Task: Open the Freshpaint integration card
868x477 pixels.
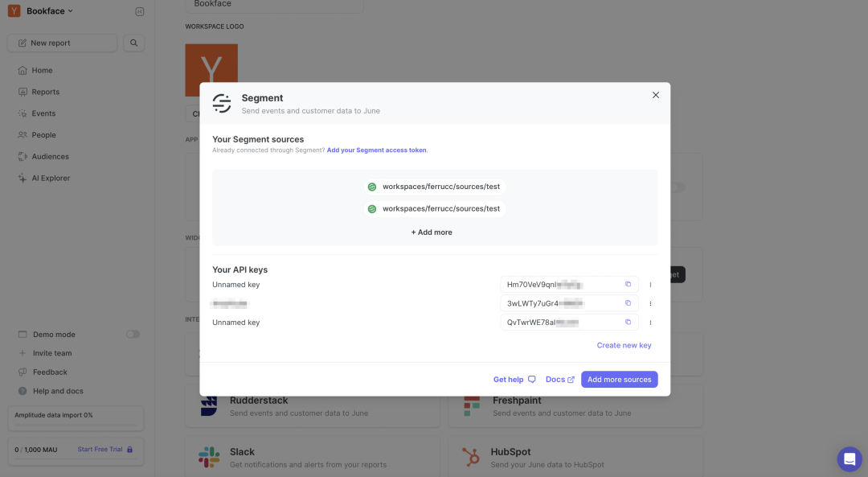Action: [x=575, y=406]
